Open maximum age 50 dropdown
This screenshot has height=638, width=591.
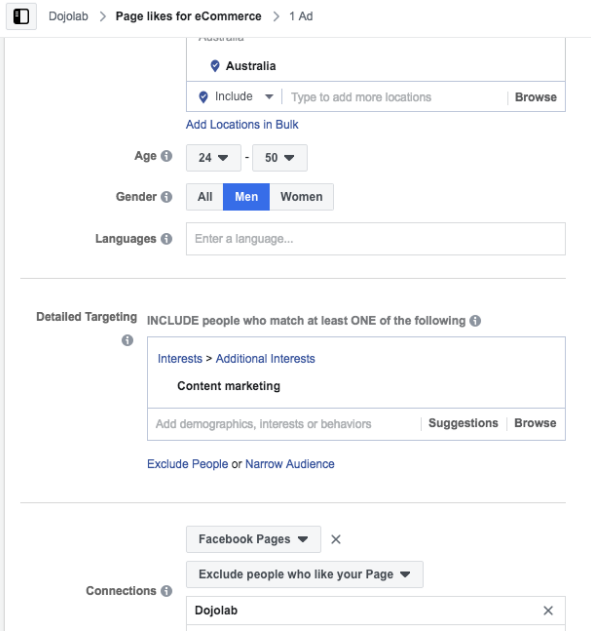coord(280,158)
